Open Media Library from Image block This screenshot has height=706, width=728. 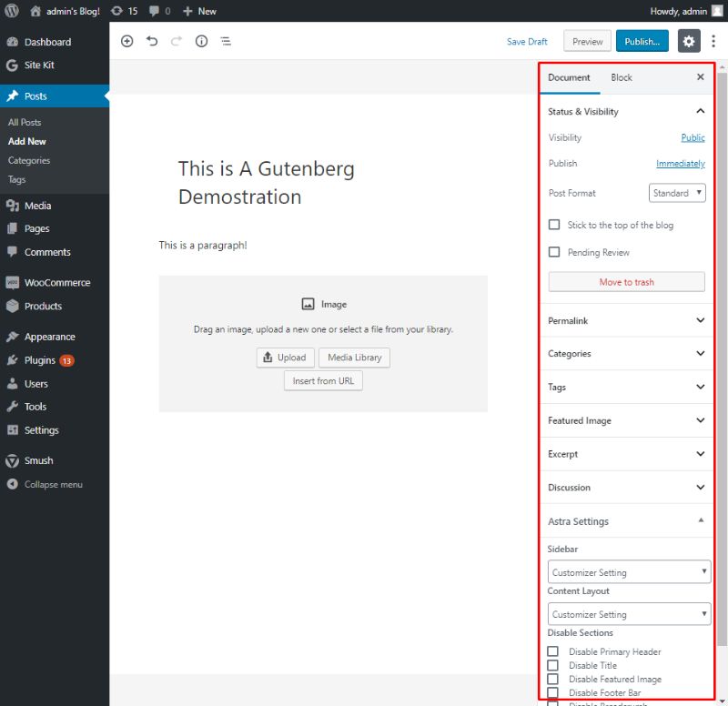(354, 358)
